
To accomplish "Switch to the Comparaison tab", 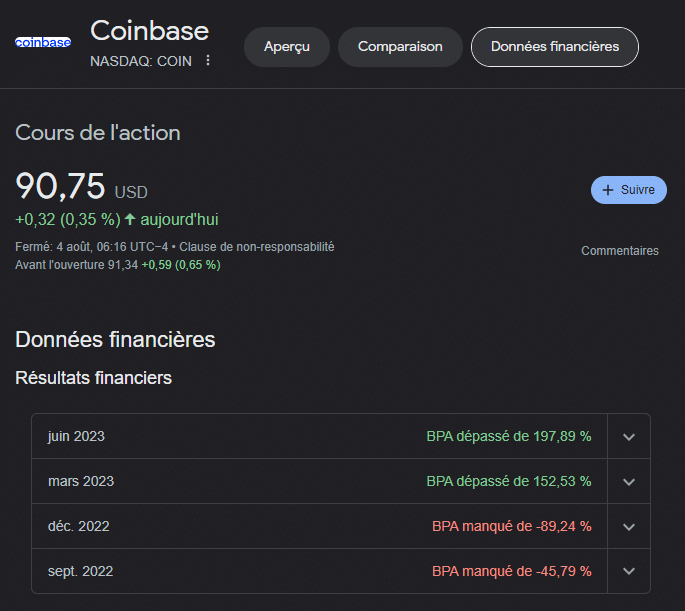I will 400,47.
